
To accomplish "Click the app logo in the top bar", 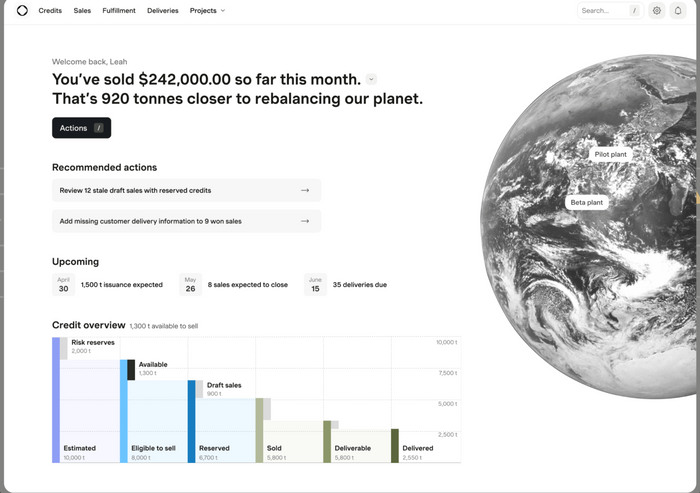I will (x=22, y=10).
